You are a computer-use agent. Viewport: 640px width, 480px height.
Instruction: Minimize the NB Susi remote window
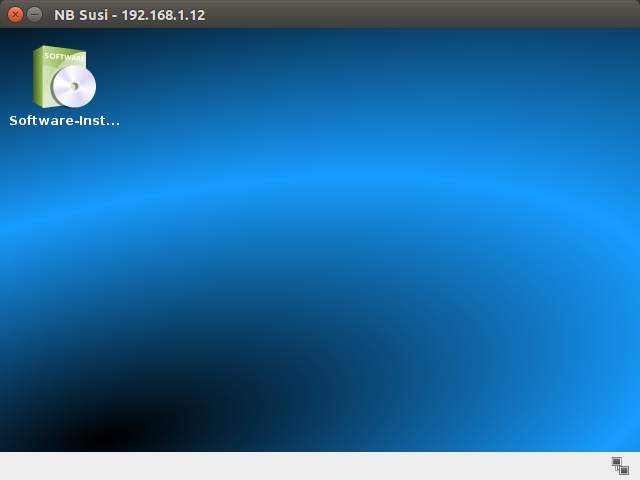point(34,14)
